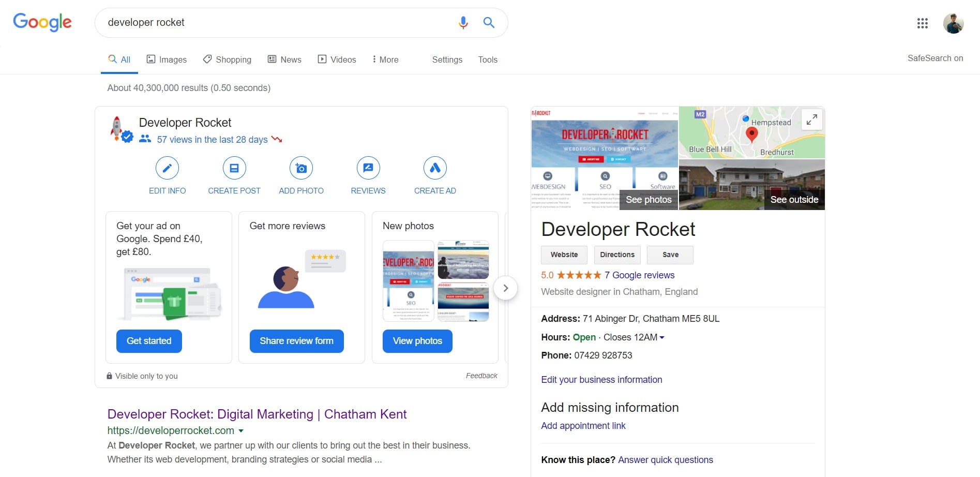Screen dimensions: 980x477
Task: Click the Google logo
Action: click(x=42, y=22)
